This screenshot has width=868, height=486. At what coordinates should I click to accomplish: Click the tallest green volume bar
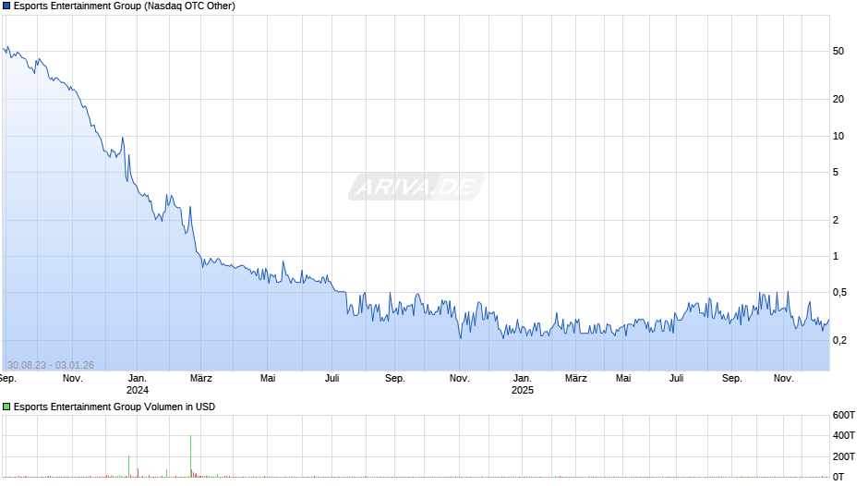pyautogui.click(x=190, y=456)
